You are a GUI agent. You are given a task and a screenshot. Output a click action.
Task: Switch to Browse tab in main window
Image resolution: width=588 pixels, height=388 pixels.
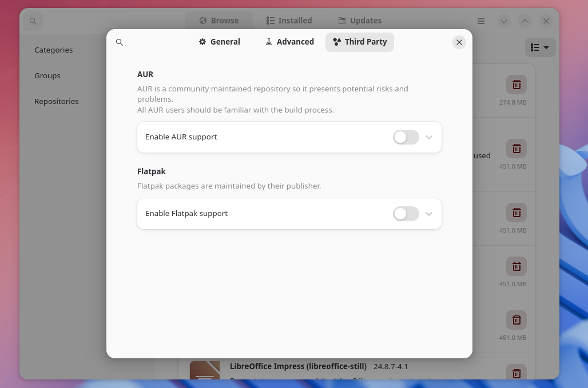pyautogui.click(x=219, y=21)
